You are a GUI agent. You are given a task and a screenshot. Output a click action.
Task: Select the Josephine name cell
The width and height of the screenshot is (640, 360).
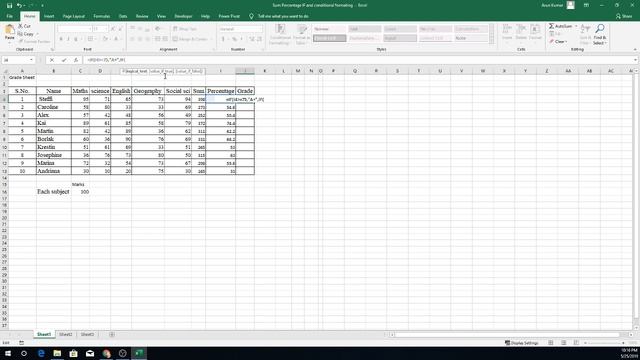(54, 155)
